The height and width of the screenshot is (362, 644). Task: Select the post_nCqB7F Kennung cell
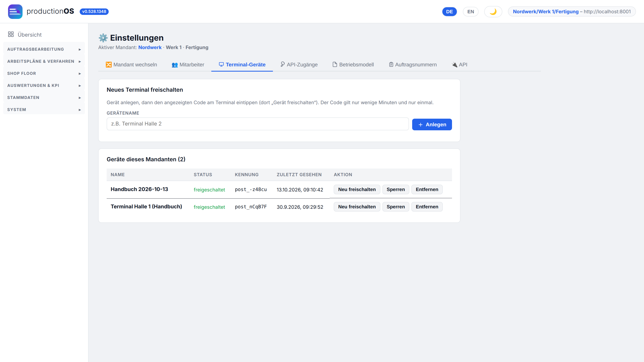click(x=251, y=207)
